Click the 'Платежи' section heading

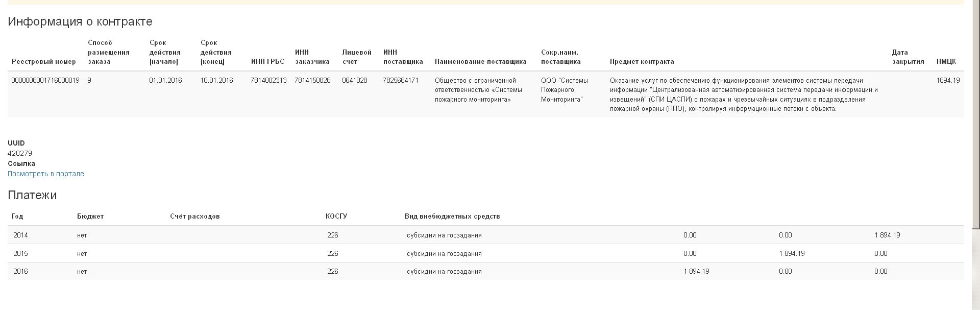click(32, 195)
